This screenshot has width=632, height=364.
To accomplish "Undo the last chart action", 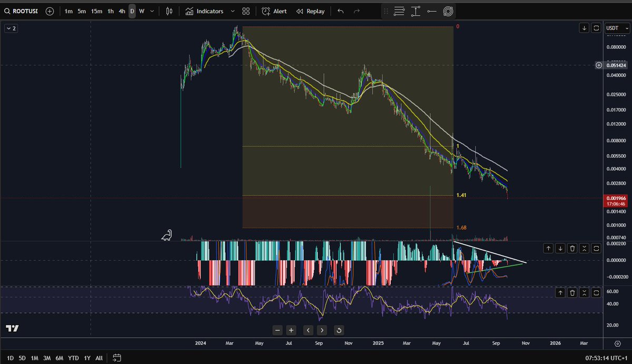I will click(340, 11).
